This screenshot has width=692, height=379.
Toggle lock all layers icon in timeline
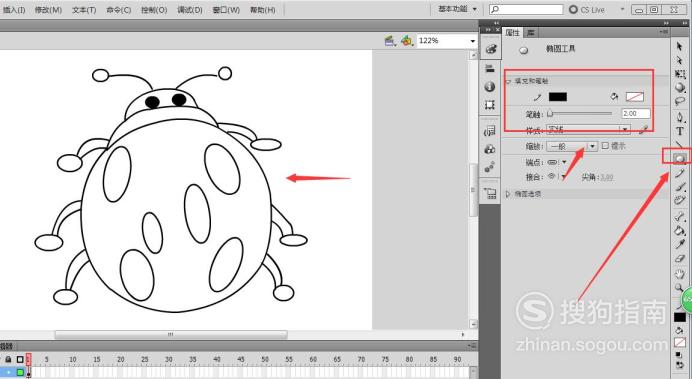pyautogui.click(x=8, y=359)
